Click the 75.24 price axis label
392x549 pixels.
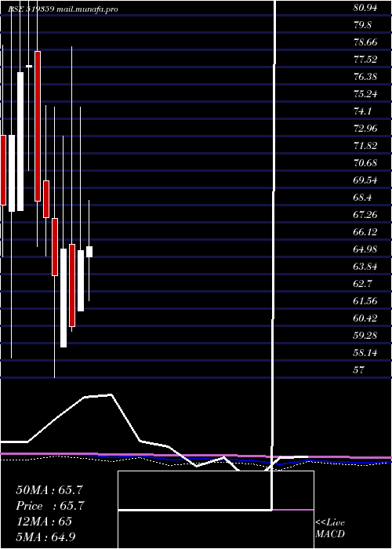tap(365, 94)
